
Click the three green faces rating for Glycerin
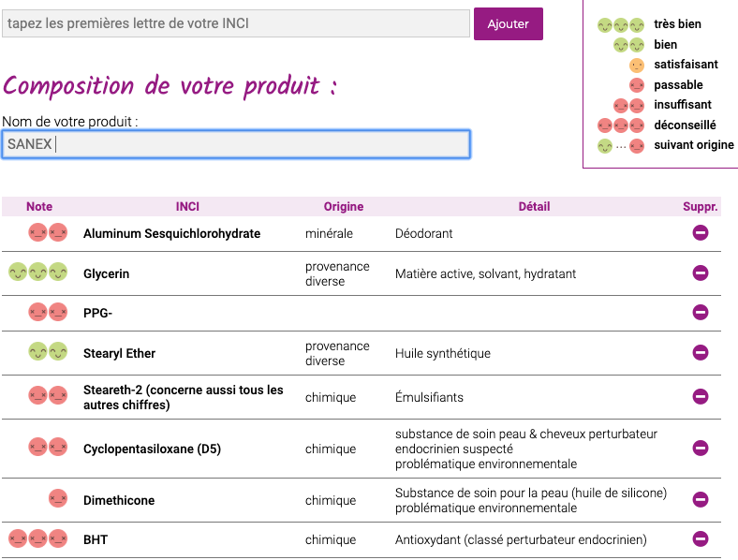click(x=38, y=272)
